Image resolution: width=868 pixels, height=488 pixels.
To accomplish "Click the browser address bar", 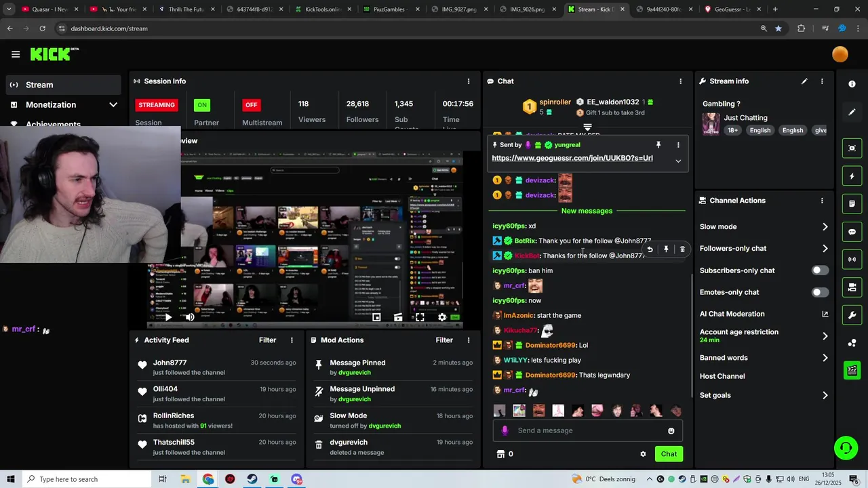I will tap(407, 28).
